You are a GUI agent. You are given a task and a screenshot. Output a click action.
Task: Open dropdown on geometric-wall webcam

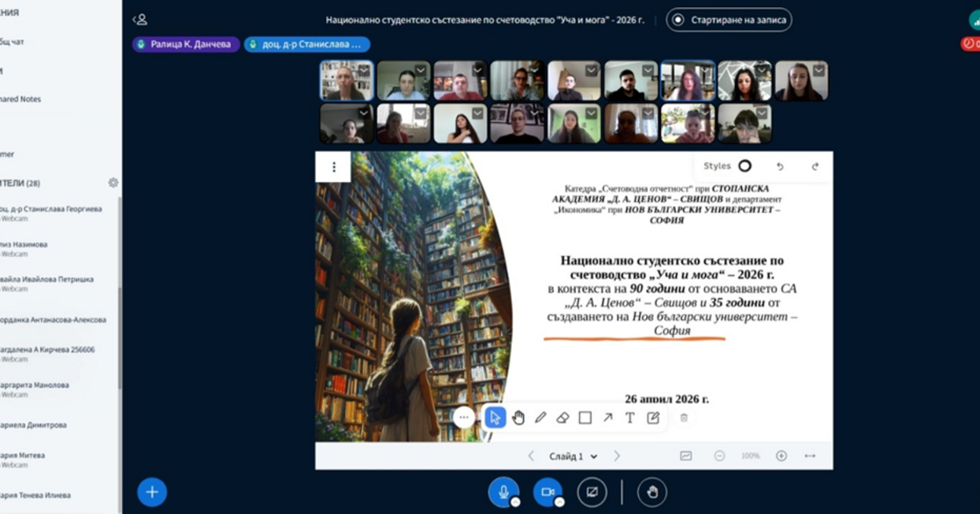pyautogui.click(x=762, y=70)
